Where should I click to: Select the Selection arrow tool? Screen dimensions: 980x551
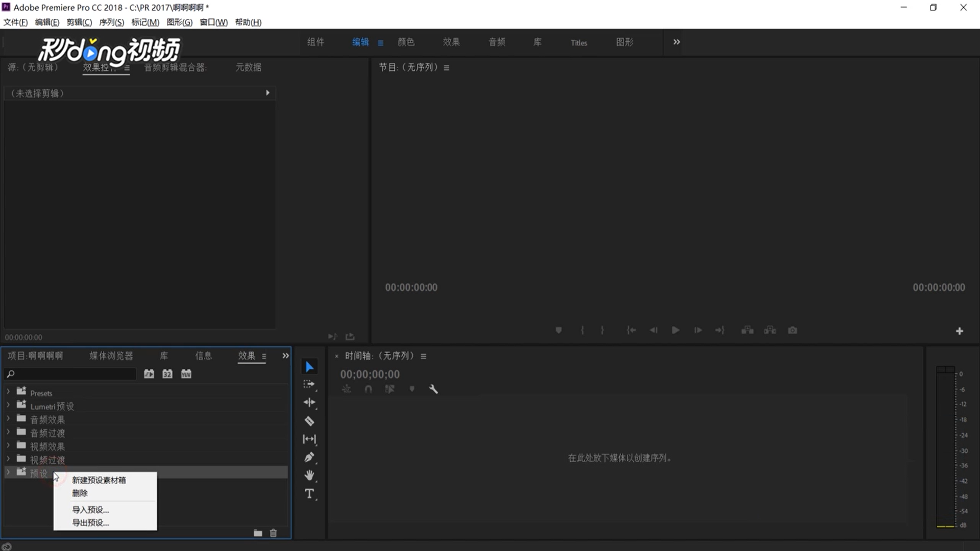tap(309, 366)
